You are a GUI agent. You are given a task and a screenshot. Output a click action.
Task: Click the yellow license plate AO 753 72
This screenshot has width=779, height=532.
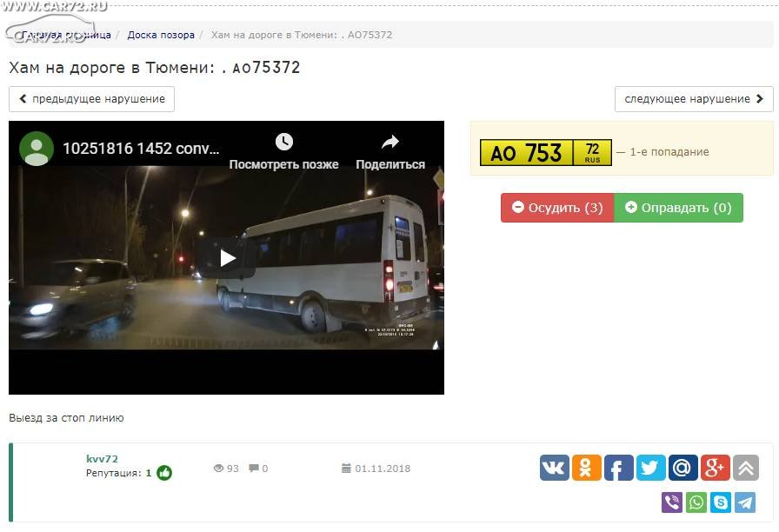coord(545,152)
